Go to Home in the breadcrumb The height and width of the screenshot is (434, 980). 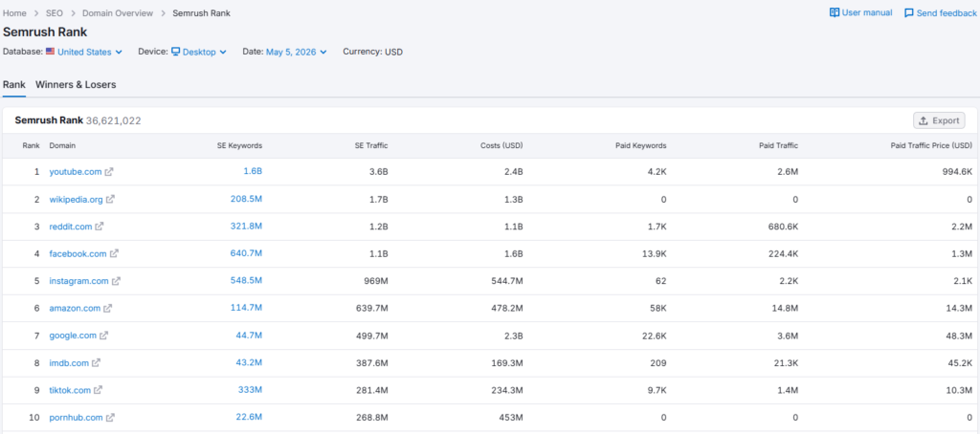[x=14, y=13]
